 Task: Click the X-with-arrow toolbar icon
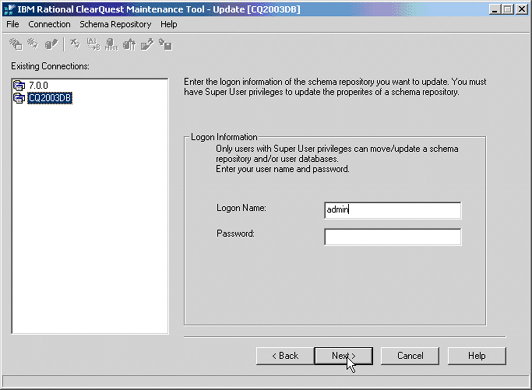point(75,44)
